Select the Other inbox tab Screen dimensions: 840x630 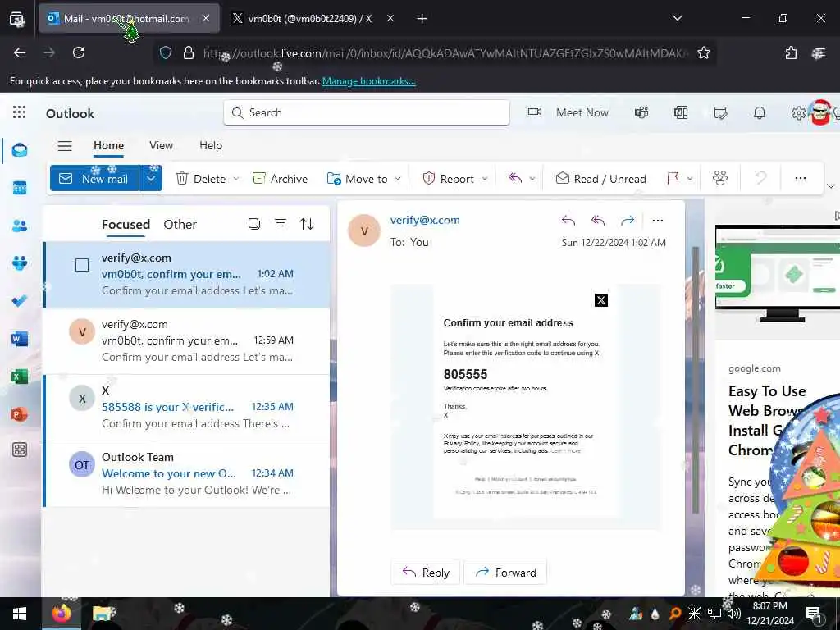tap(180, 225)
